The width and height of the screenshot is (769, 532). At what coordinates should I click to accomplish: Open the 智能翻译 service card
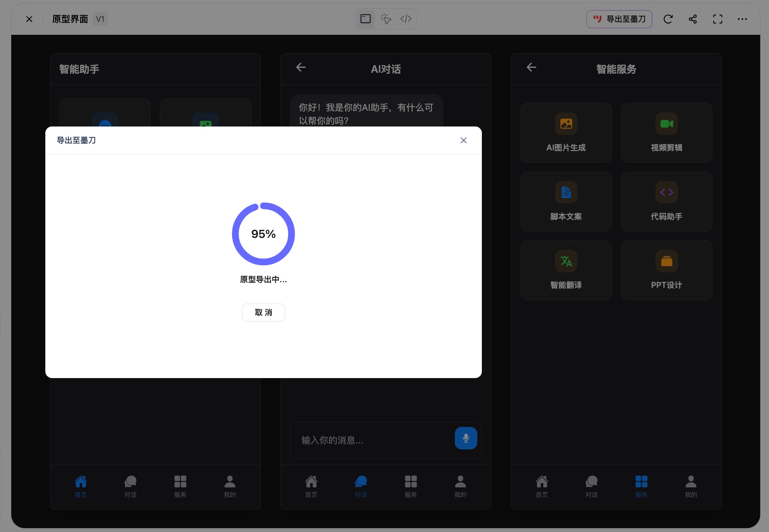(x=566, y=270)
